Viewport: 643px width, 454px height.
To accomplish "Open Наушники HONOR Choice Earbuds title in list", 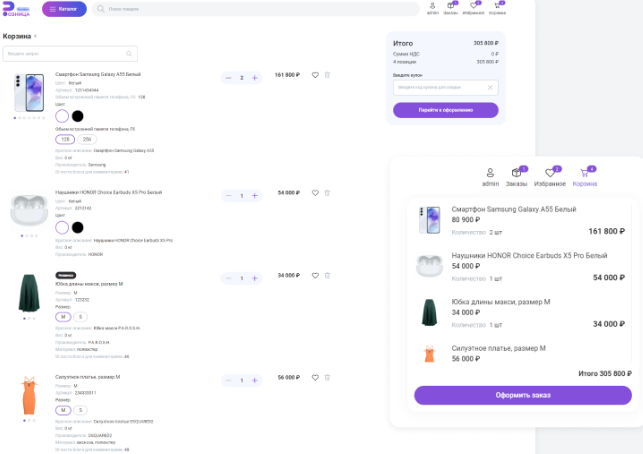I will pos(109,192).
